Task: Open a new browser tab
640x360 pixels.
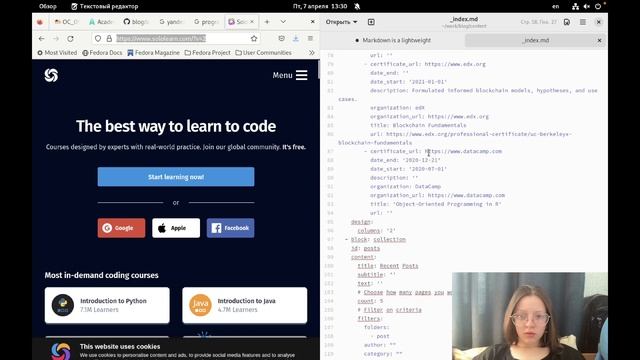Action: point(267,22)
